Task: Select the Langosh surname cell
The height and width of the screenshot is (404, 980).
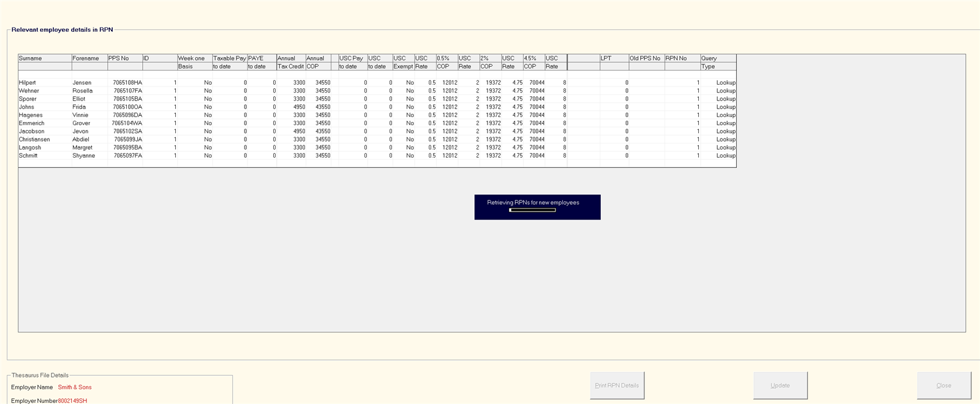Action: pyautogui.click(x=45, y=148)
